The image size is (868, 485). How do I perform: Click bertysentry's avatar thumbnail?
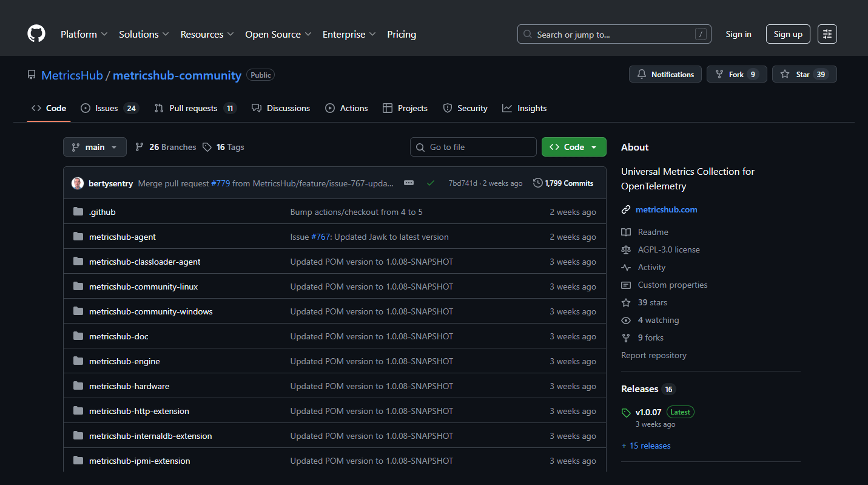[x=78, y=183]
